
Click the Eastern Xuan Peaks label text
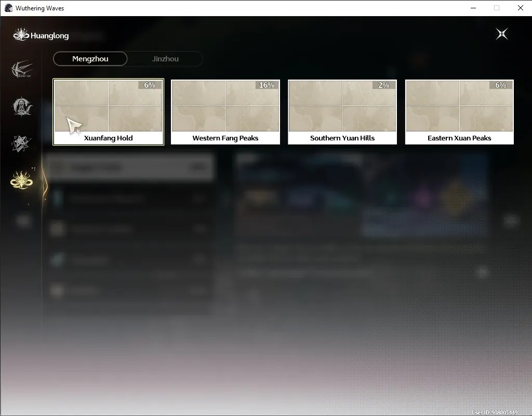pyautogui.click(x=459, y=138)
